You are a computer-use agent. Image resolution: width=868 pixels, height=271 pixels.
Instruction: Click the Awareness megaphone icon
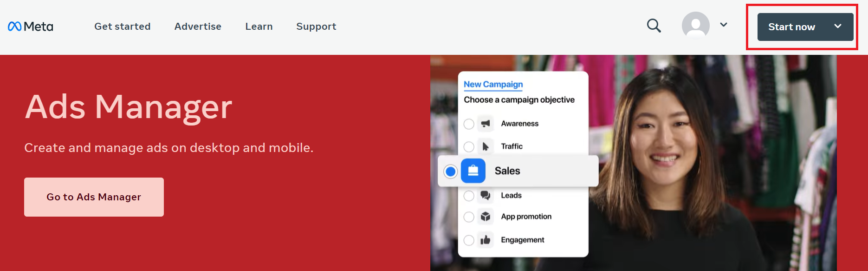point(486,124)
